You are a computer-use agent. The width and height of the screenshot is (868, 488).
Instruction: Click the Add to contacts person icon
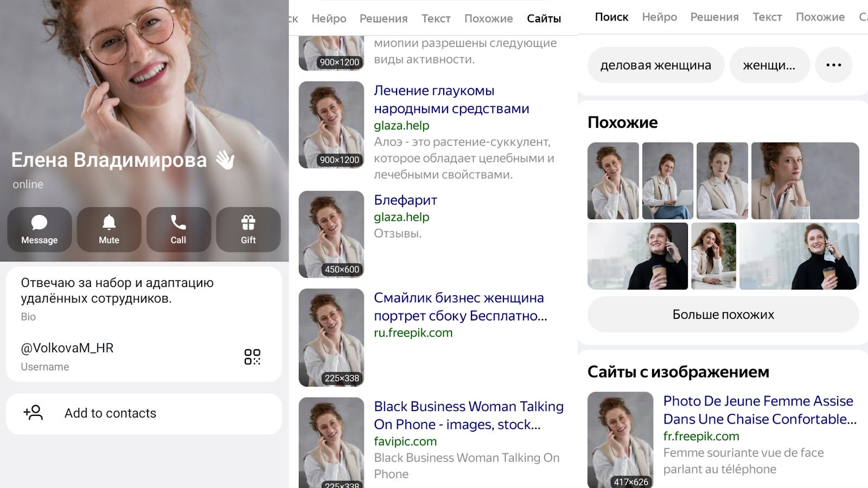click(x=33, y=413)
